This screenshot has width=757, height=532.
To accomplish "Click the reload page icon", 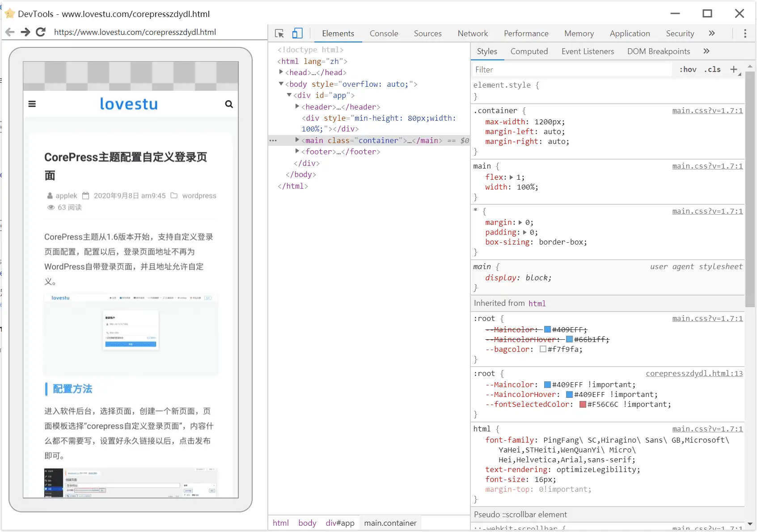I will pos(40,32).
